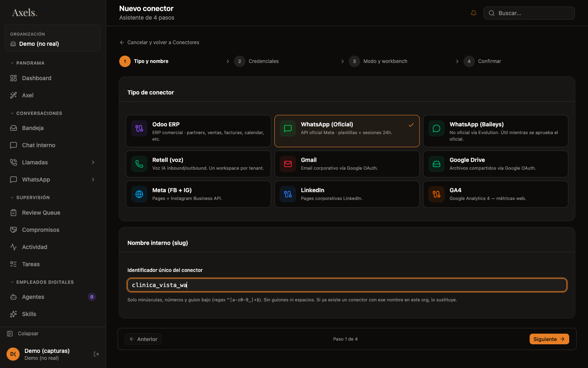Select the Google Drive connector icon
Screen dimensions: 588x368
437,164
